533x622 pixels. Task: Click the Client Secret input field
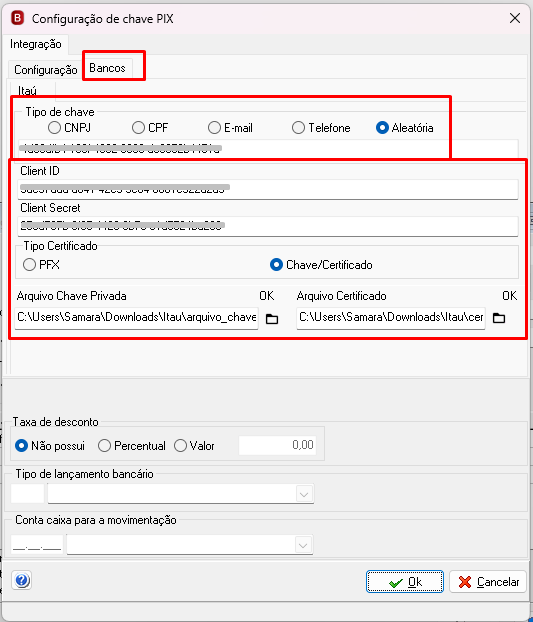(268, 226)
